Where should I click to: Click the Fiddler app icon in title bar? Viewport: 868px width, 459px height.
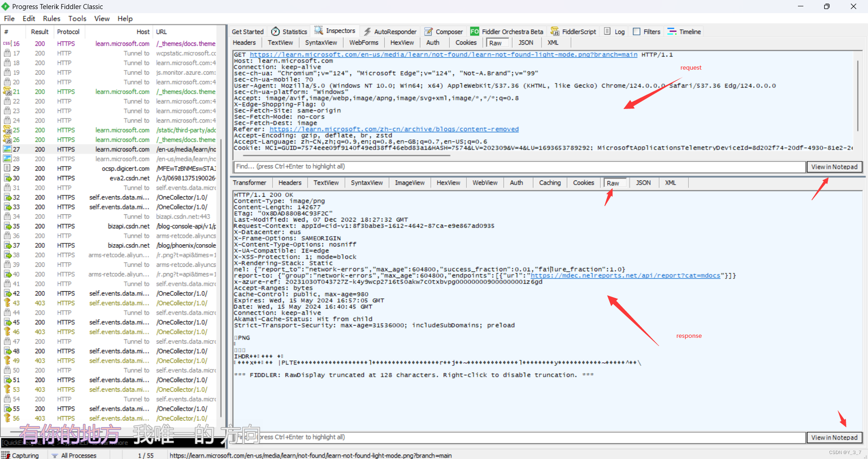[5, 6]
